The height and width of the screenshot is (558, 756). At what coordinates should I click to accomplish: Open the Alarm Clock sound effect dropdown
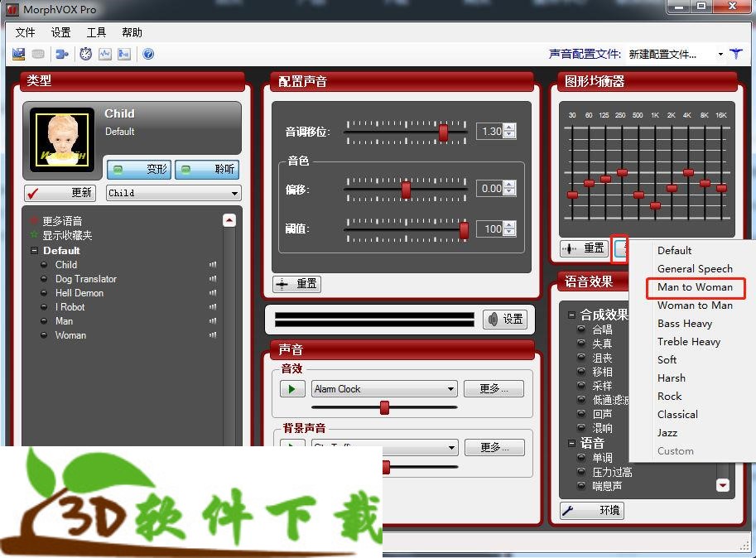click(384, 389)
